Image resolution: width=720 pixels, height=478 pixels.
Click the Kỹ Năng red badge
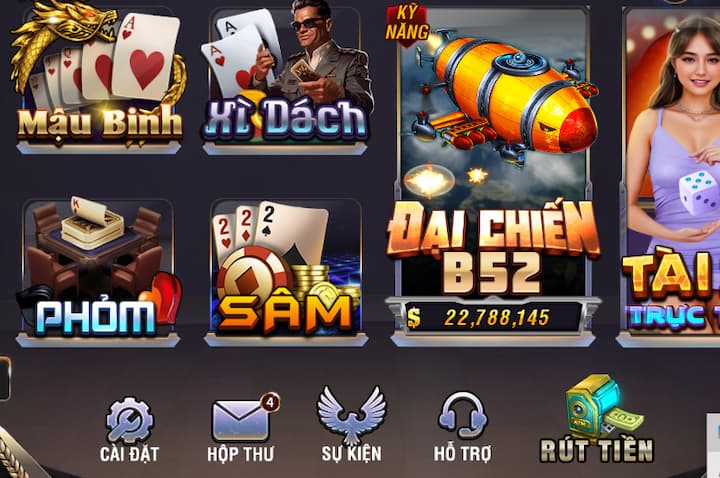[x=407, y=25]
